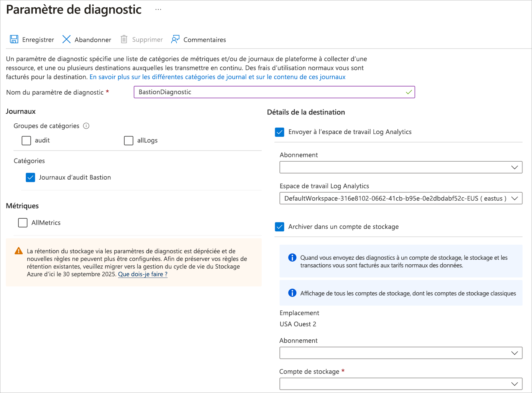
Task: Click the info icon on the classic storage accounts notice
Action: tap(292, 293)
